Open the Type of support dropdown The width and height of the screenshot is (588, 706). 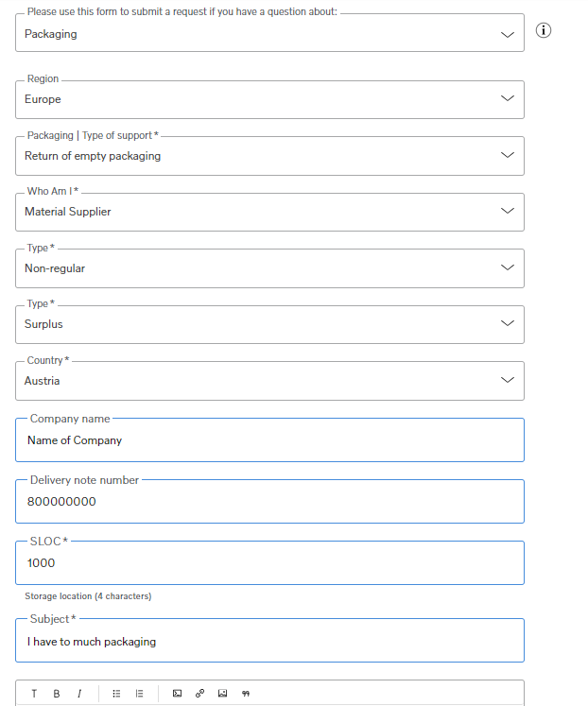(x=269, y=156)
